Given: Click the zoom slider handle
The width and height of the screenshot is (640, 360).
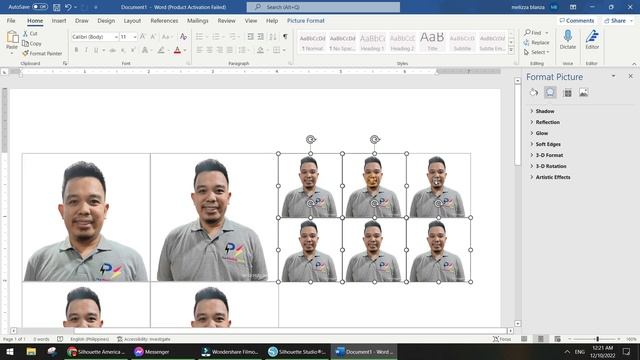Looking at the screenshot, I should [598, 339].
